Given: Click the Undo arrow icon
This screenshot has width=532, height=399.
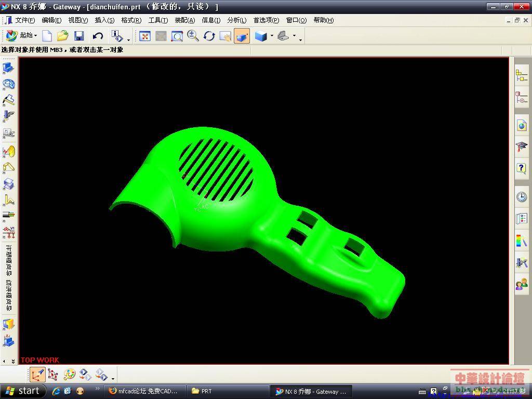Looking at the screenshot, I should [x=98, y=36].
